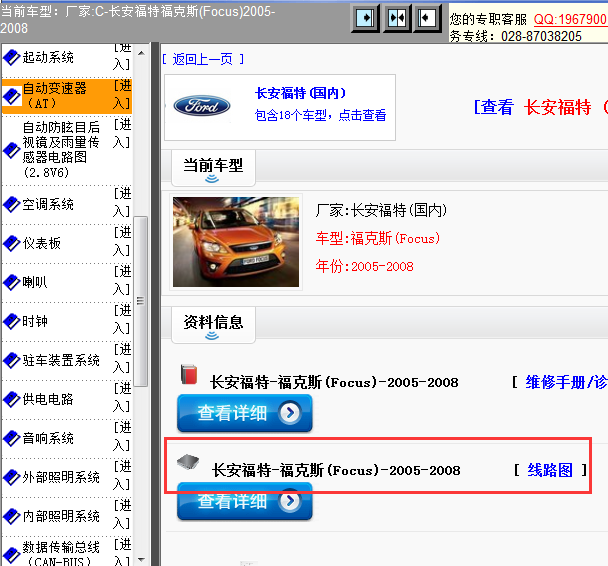This screenshot has height=566, width=608.
Task: Click the 车型:福克斯(Focus) text
Action: (378, 238)
